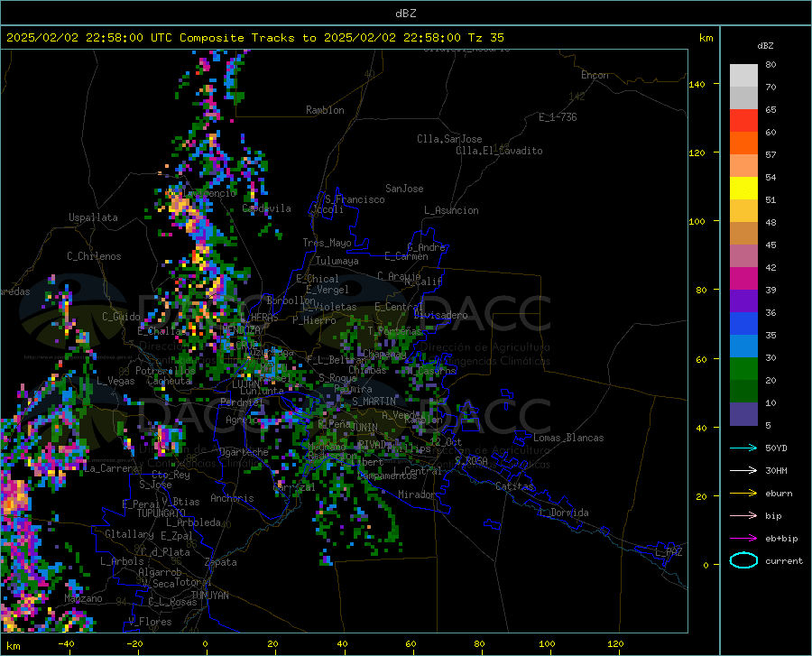Screen dimensions: 812x656
Task: Select the magenta 42 dBZ color block
Action: pyautogui.click(x=743, y=279)
